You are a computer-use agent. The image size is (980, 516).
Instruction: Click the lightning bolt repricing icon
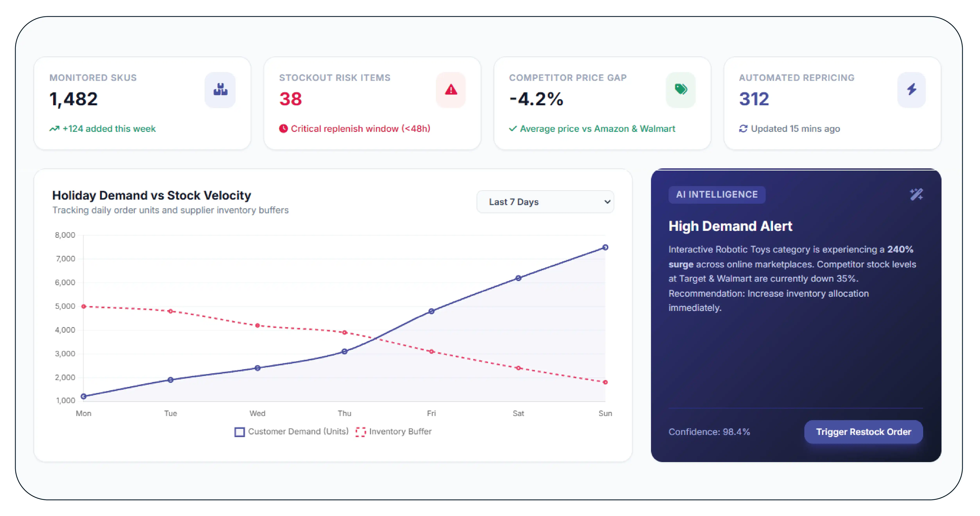912,90
